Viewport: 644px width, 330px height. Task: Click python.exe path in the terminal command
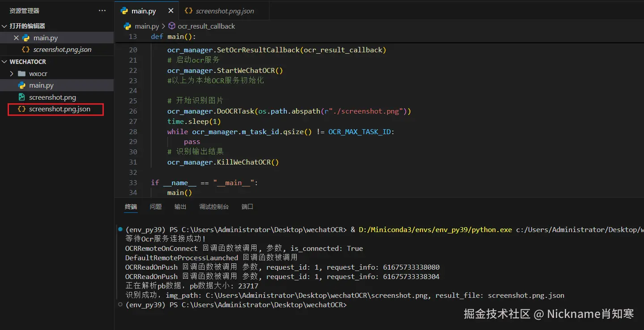click(x=435, y=229)
